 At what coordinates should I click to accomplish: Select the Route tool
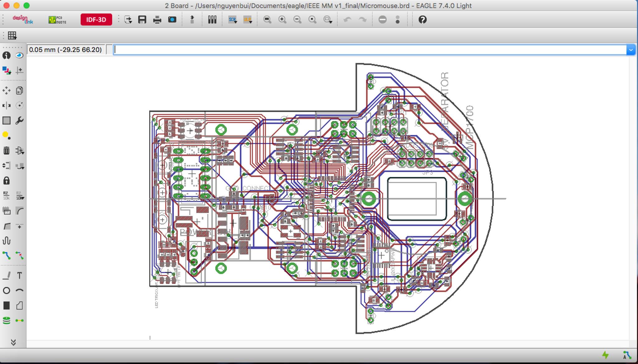(6, 256)
